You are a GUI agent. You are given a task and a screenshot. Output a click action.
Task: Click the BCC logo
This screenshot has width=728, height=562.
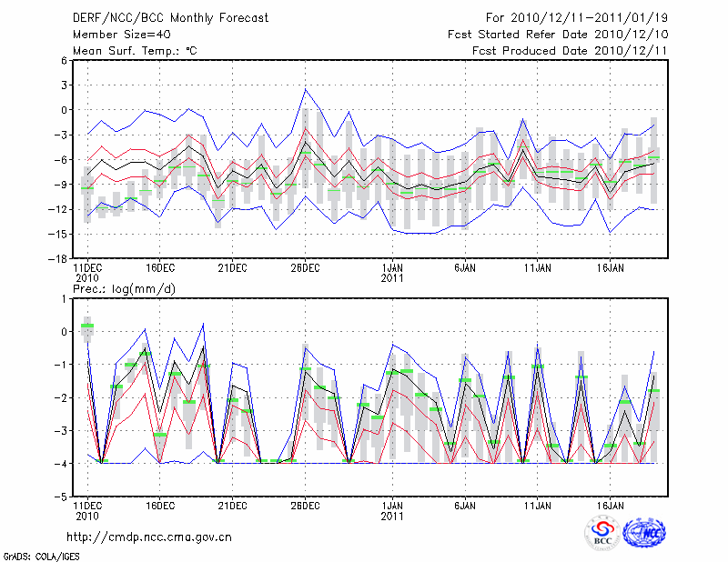[x=602, y=534]
